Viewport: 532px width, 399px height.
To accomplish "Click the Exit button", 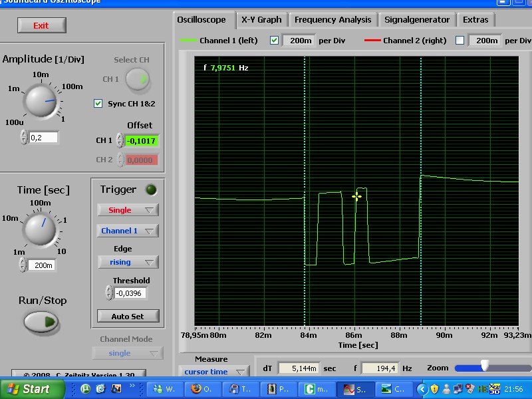I will pyautogui.click(x=41, y=25).
